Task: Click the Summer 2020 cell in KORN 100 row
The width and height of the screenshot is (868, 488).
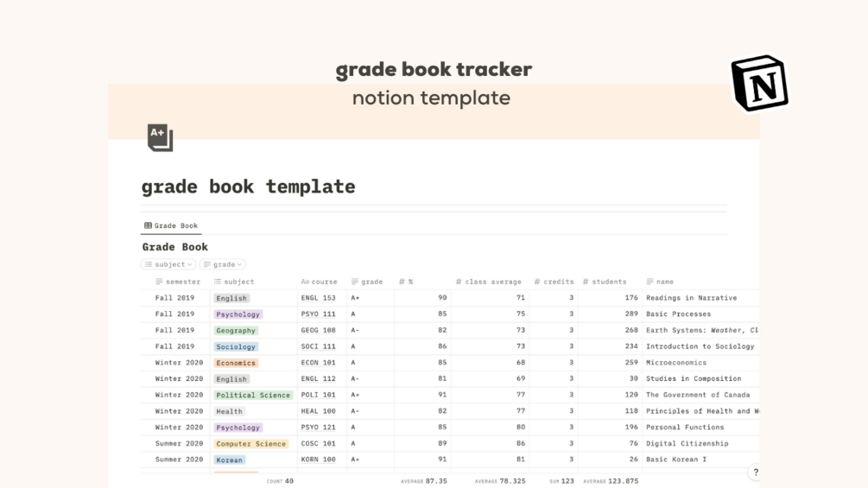Action: 180,459
